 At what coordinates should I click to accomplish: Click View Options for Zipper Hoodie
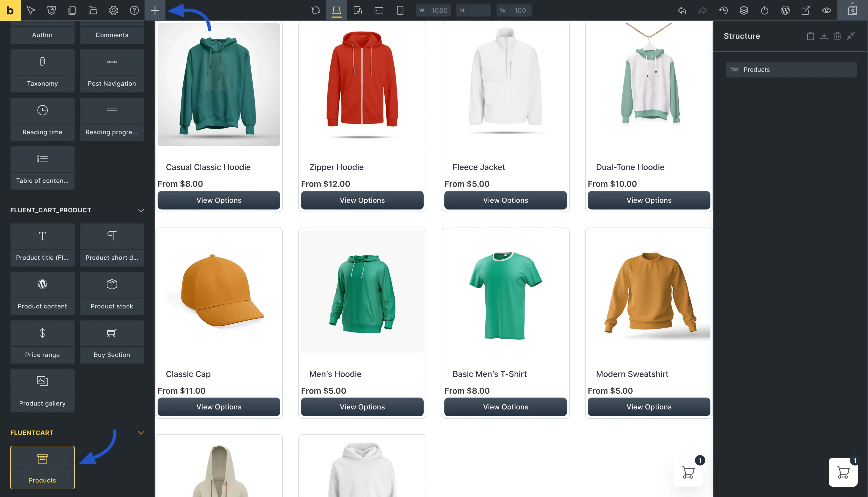(x=362, y=200)
